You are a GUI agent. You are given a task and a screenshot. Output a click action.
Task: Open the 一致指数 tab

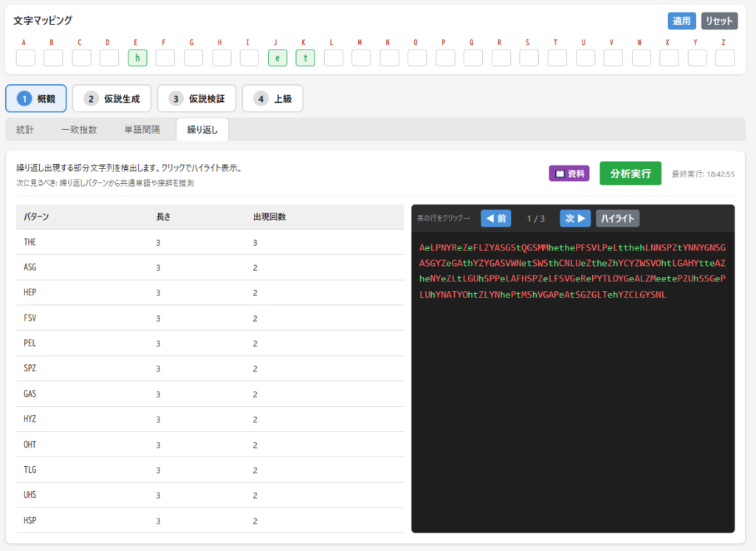tap(79, 129)
